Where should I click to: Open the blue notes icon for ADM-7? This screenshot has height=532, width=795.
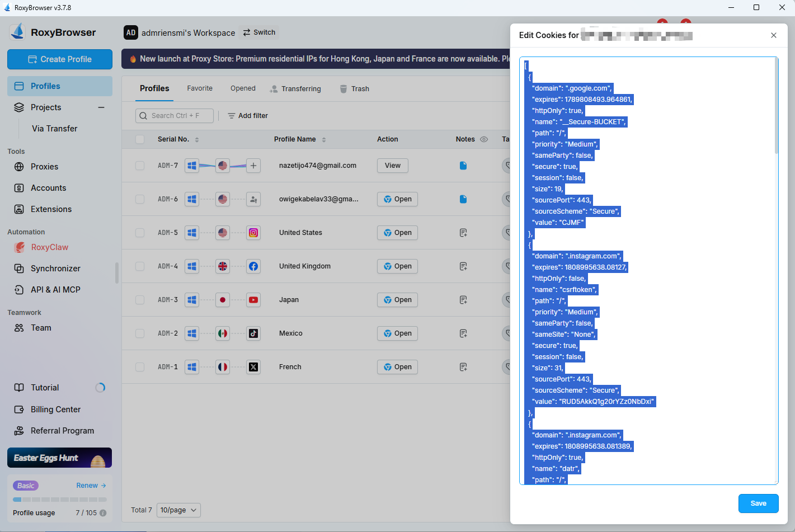tap(463, 166)
